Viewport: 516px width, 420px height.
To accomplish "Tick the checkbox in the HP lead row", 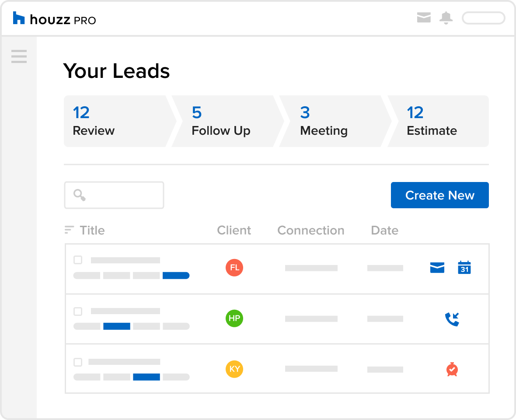I will pyautogui.click(x=78, y=311).
